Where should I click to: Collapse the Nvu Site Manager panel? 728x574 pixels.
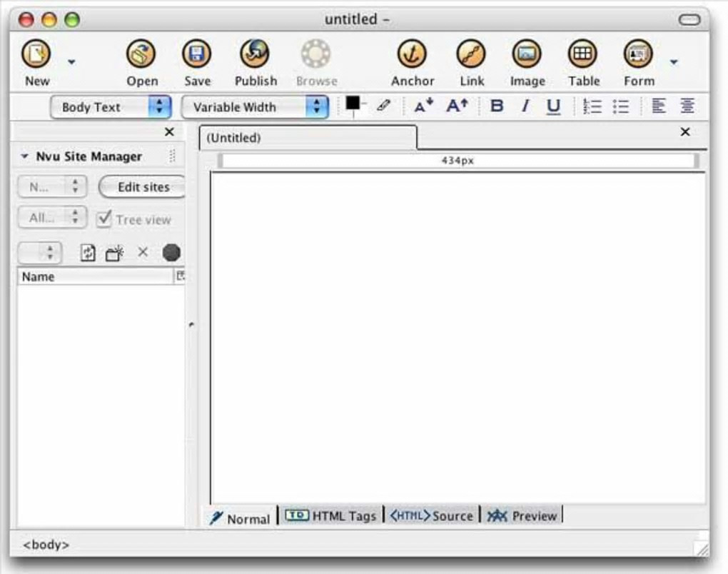point(24,156)
